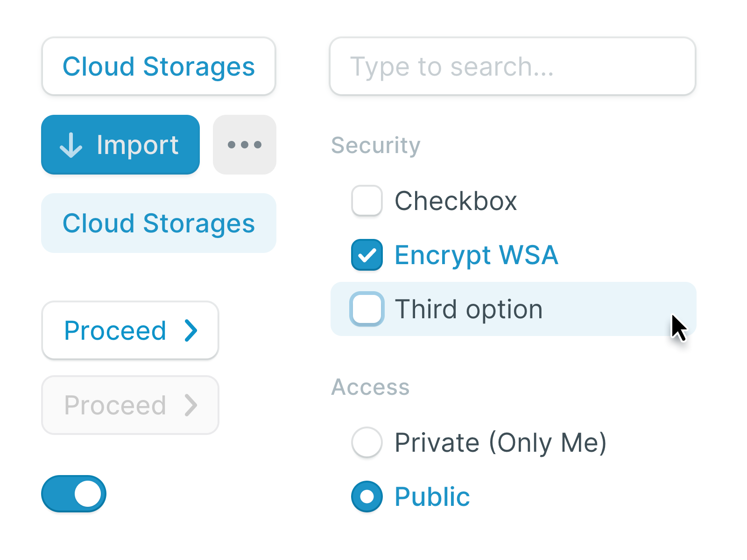The image size is (747, 560).
Task: Focus the Type to search field
Action: [x=513, y=66]
